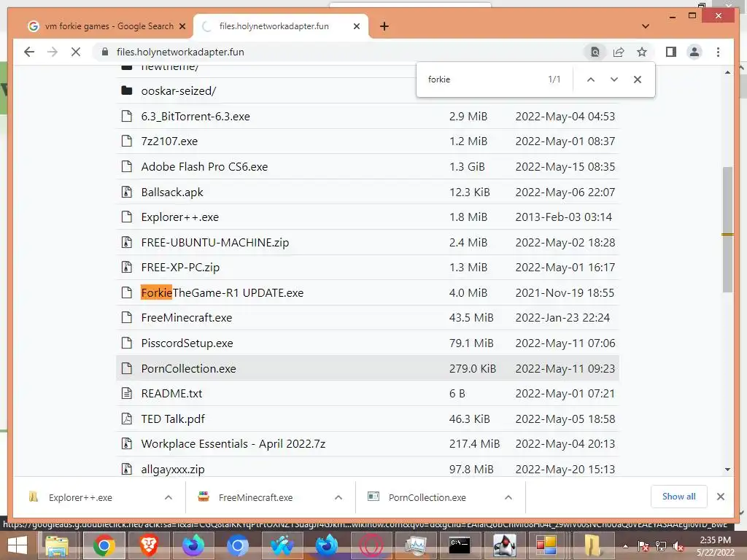747x560 pixels.
Task: Go to previous find result
Action: coord(591,79)
